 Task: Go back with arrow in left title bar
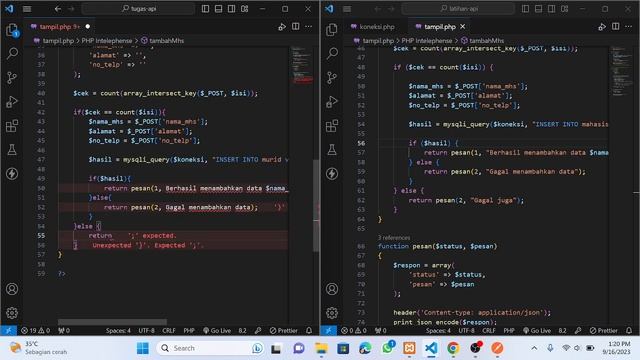coord(58,9)
